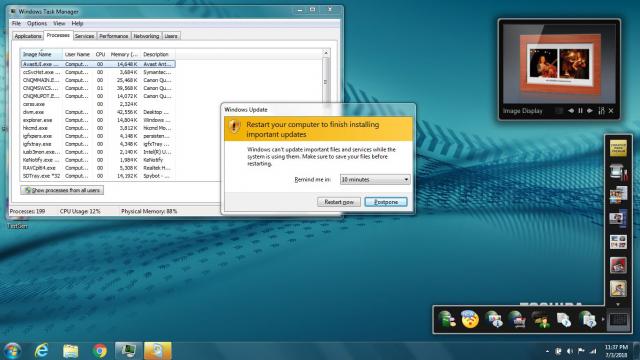
Task: Click the surprised emoji face icon
Action: pyautogui.click(x=470, y=319)
